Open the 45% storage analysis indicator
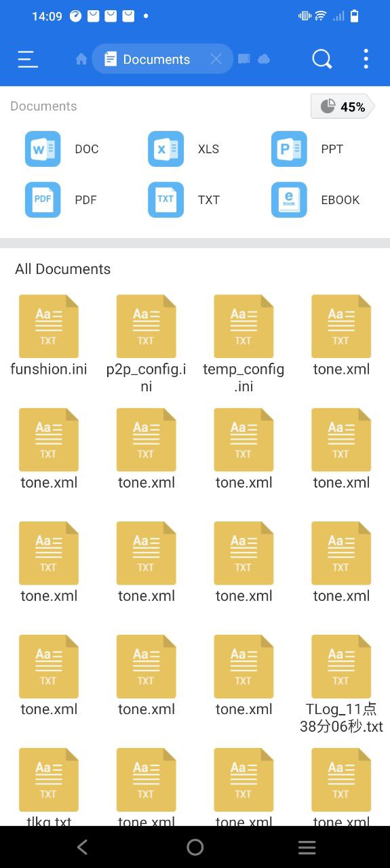 343,106
